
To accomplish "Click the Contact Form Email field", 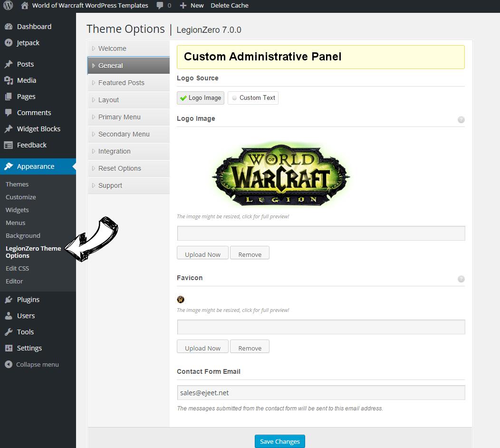I will point(321,392).
